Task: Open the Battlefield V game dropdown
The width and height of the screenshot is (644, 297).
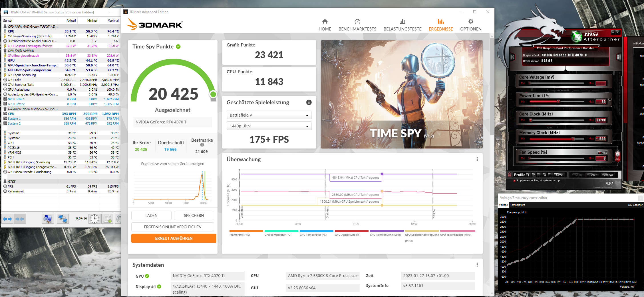Action: click(269, 115)
